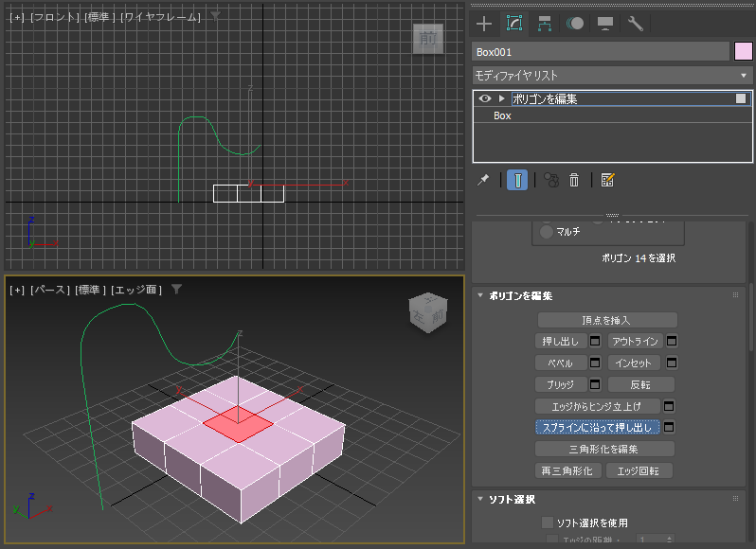This screenshot has height=549, width=756.
Task: Open perspective viewport [標準] menu
Action: tap(91, 290)
